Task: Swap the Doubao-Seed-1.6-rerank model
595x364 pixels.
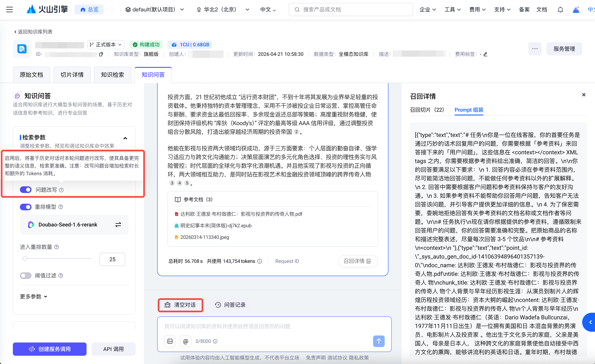Action: pos(118,225)
